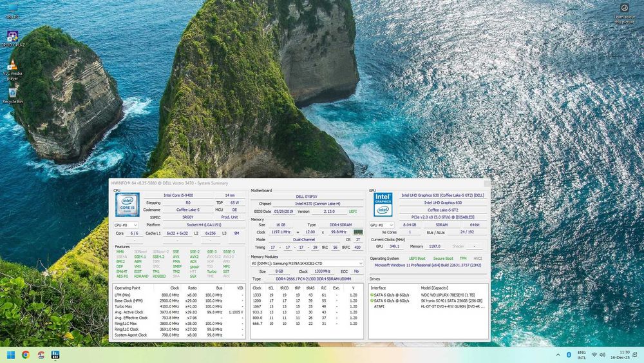Click the Secure Boot label
The image size is (644, 363).
click(x=443, y=259)
